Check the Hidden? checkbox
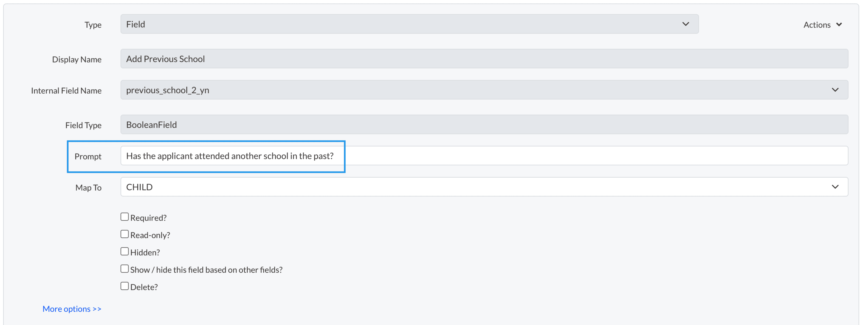 click(x=125, y=251)
